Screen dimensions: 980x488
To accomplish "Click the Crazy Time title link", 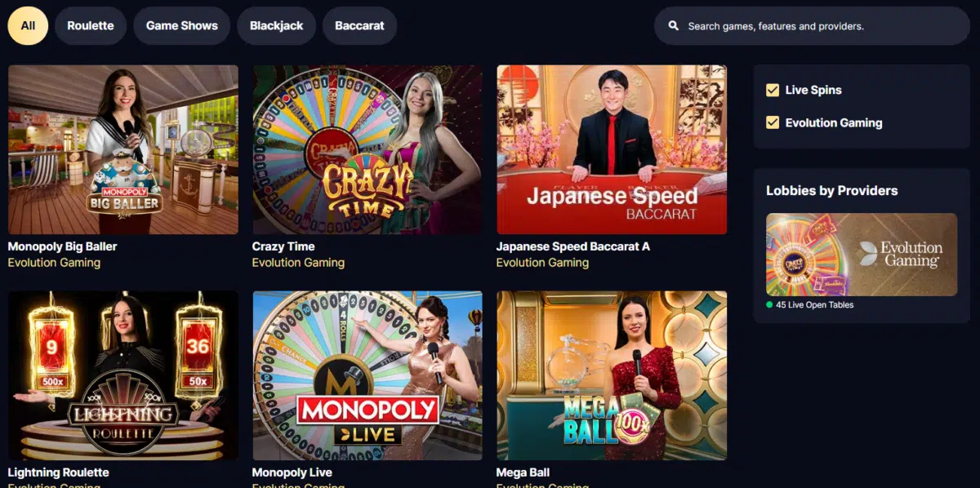I will click(x=283, y=246).
